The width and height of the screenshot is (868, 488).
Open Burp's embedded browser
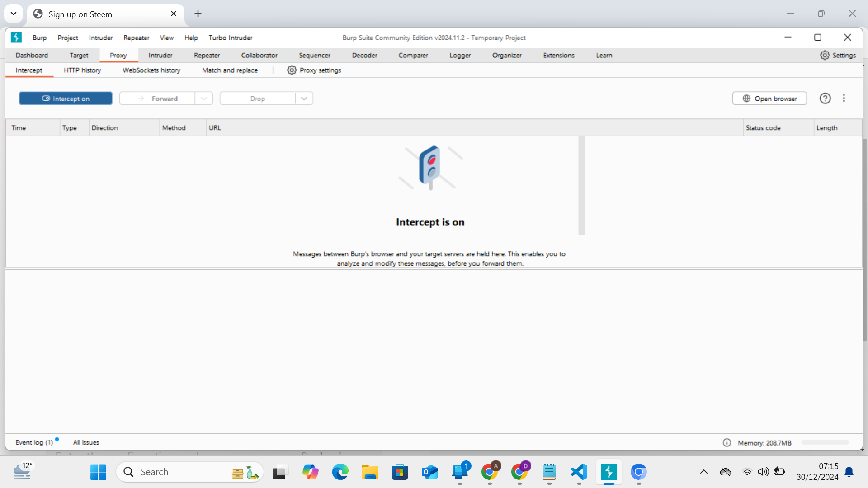click(769, 98)
